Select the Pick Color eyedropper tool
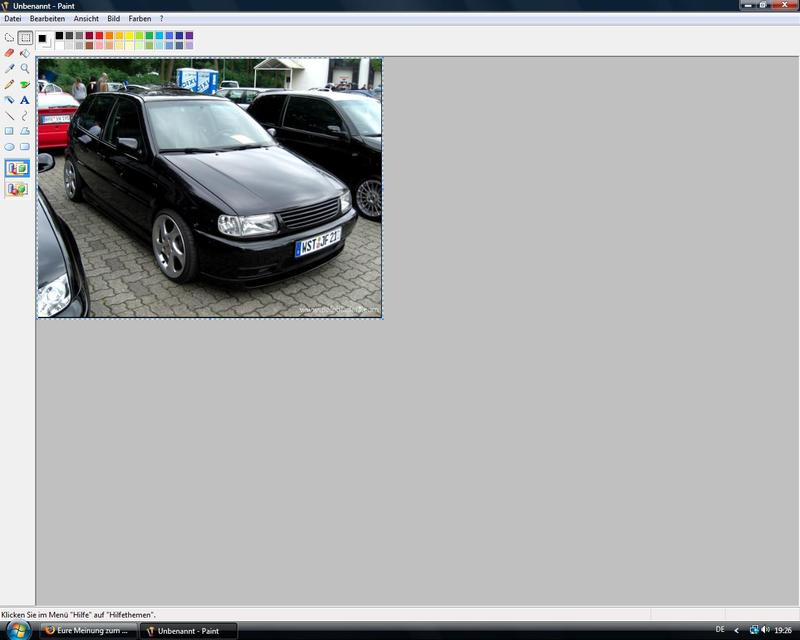 [x=9, y=68]
